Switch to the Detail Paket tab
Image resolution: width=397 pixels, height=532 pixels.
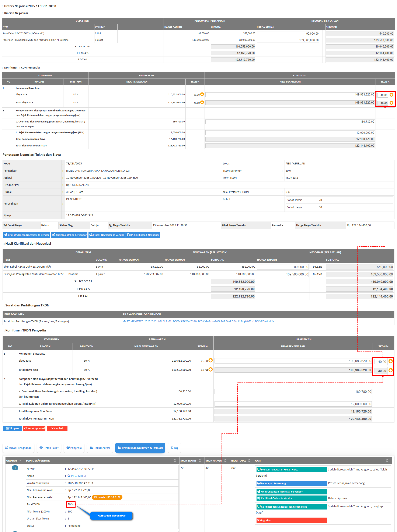click(x=49, y=448)
